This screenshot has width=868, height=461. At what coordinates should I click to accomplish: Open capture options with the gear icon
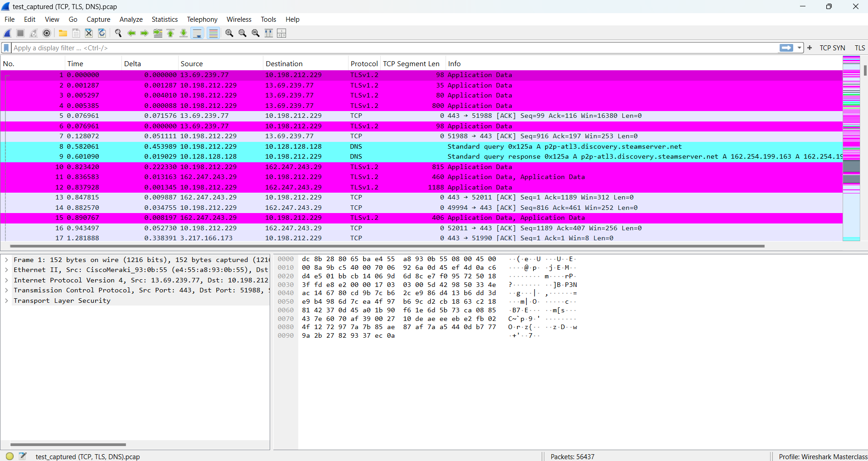tap(47, 33)
